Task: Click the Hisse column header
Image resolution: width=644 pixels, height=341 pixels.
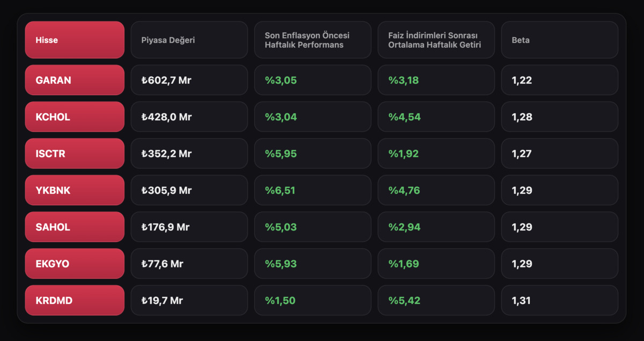Action: (75, 40)
